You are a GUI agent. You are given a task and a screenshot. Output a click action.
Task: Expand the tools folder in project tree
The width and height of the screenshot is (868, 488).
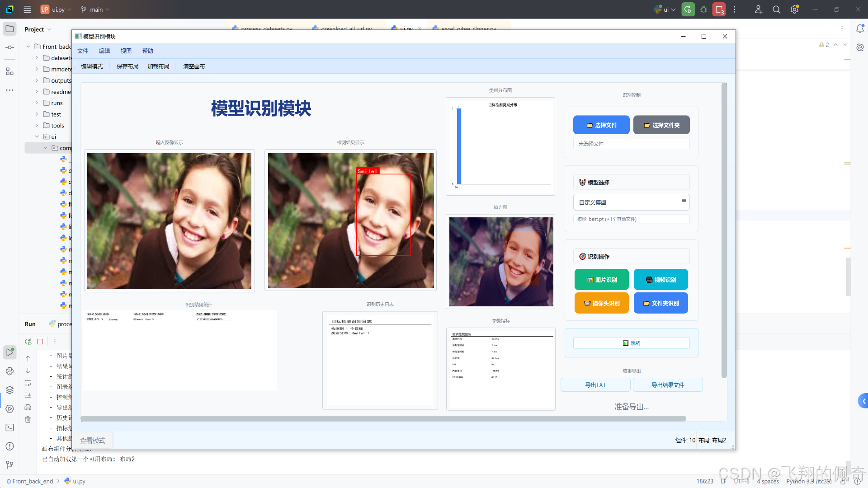tap(37, 126)
